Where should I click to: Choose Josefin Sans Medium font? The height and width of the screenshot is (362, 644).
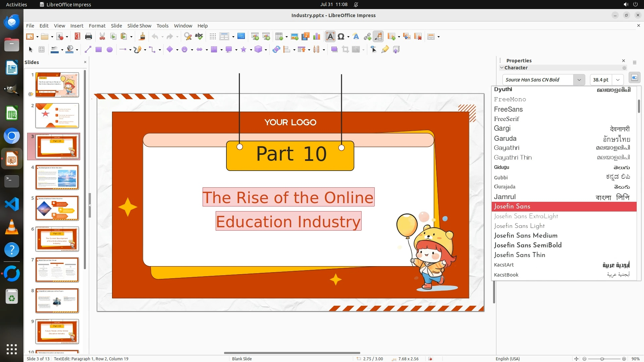pyautogui.click(x=526, y=236)
